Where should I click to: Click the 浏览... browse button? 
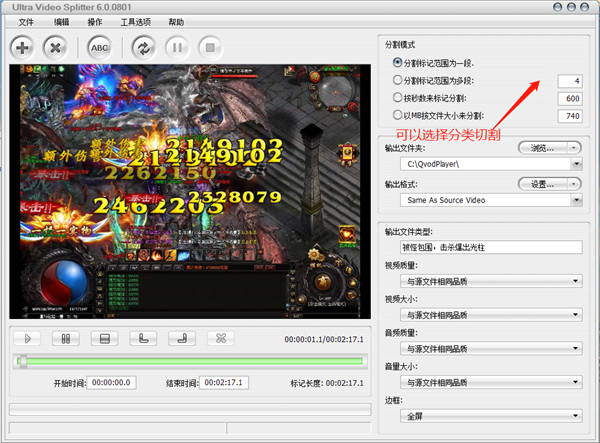coord(542,148)
